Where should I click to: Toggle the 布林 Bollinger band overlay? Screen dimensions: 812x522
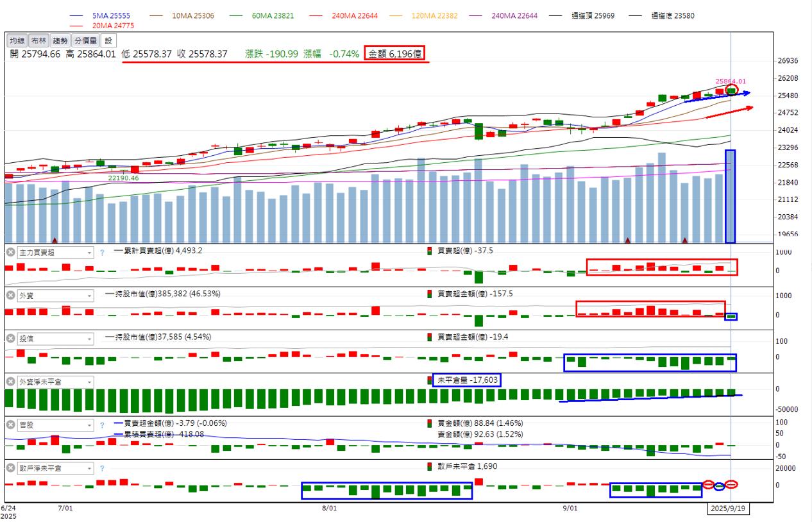(38, 40)
